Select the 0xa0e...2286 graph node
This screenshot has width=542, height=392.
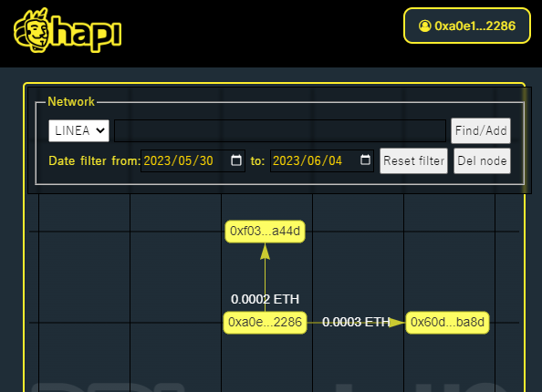coord(266,322)
